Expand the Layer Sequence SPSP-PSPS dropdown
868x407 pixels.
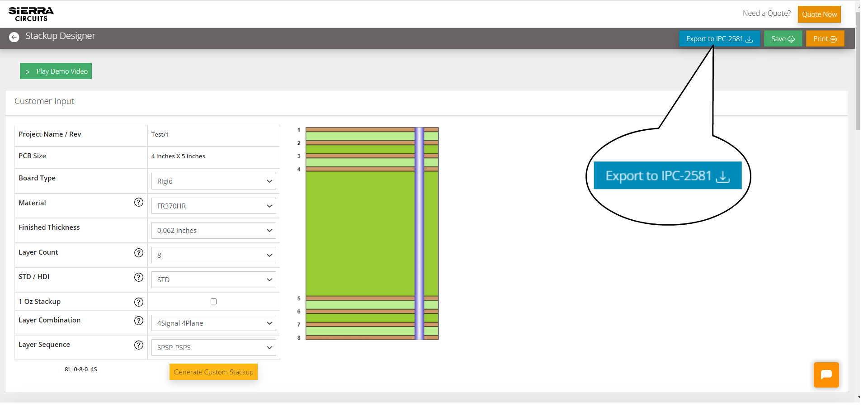(x=213, y=348)
